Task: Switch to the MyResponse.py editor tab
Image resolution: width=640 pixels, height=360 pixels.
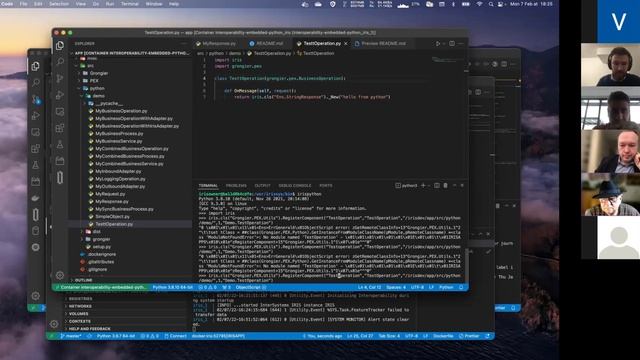Action: (216, 43)
